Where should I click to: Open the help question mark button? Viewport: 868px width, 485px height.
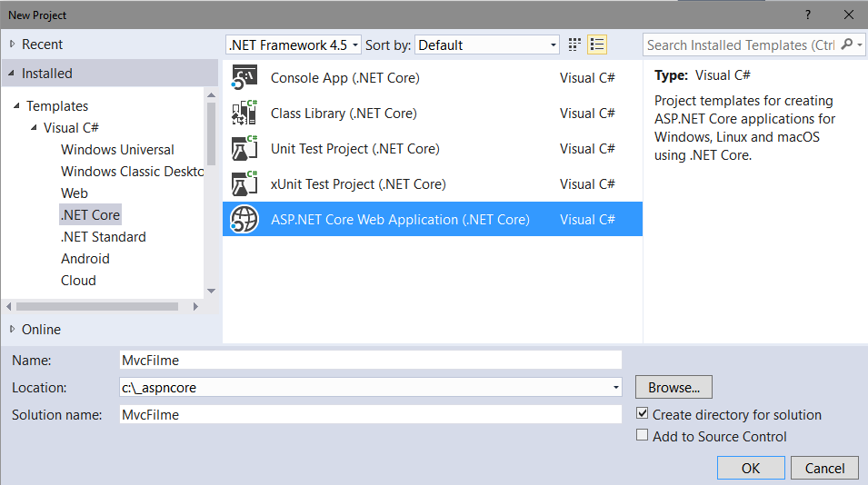[808, 15]
